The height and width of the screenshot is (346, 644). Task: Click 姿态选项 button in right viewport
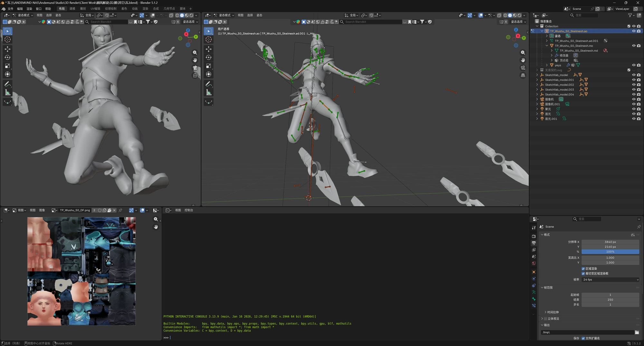click(x=518, y=22)
